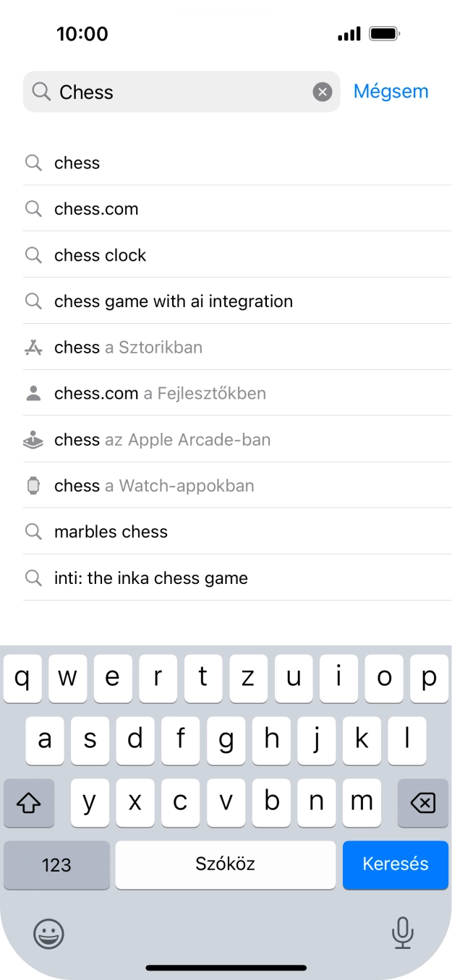
Task: Select "chess game with ai integration" suggestion
Action: pyautogui.click(x=174, y=301)
